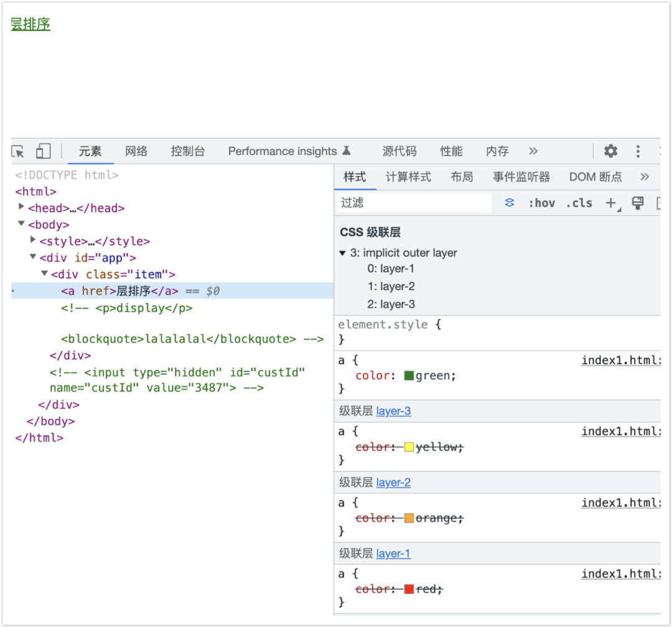Screen dimensions: 672x627
Task: Toggle the CSS layers view icon
Action: (x=509, y=202)
